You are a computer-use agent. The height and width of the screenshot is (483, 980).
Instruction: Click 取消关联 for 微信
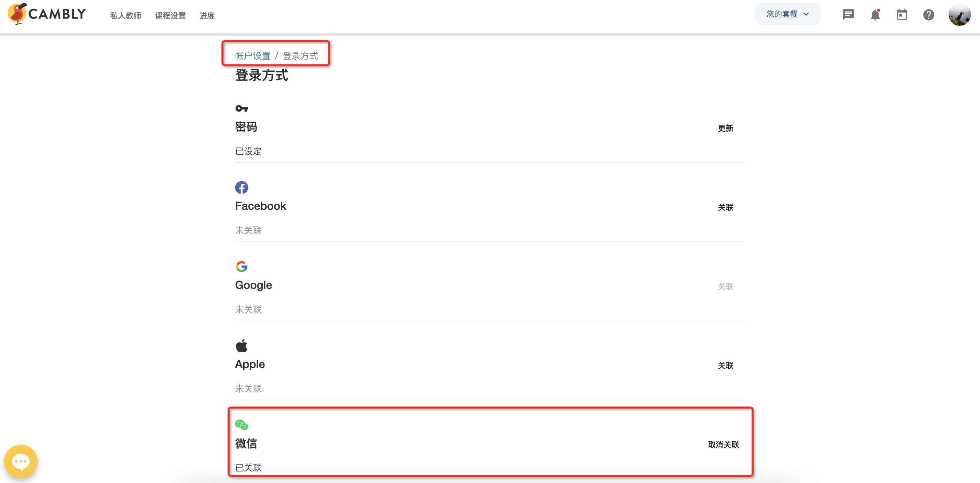723,445
